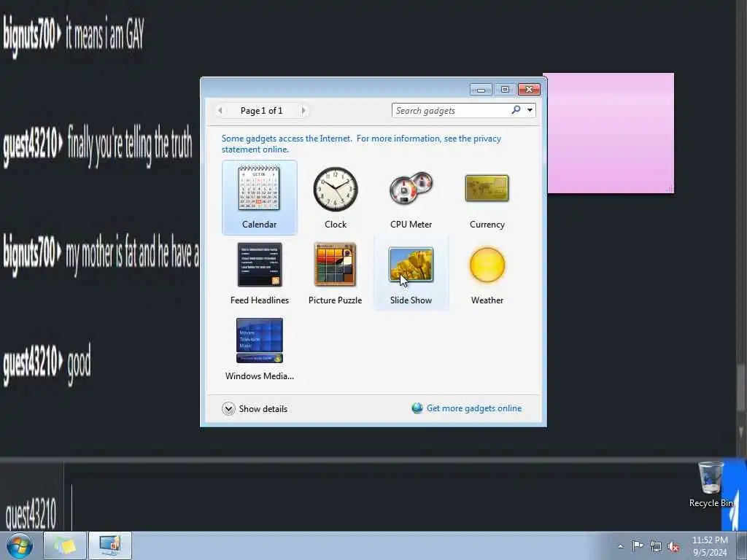Image resolution: width=747 pixels, height=560 pixels.
Task: Minimize the gadget gallery window
Action: tap(481, 90)
